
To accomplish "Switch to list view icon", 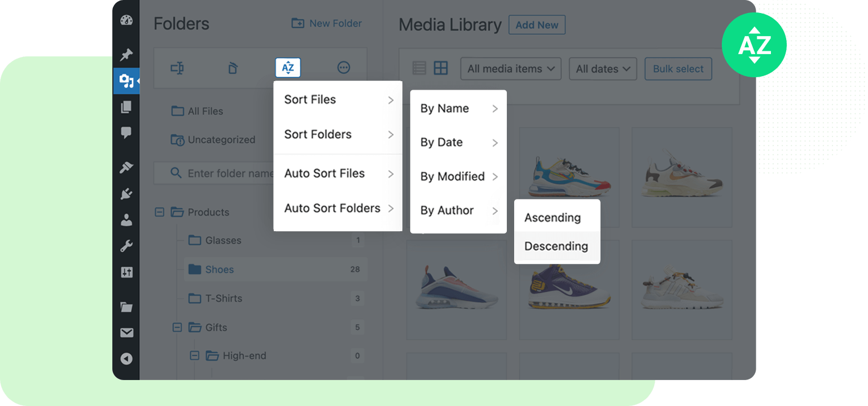I will coord(419,68).
